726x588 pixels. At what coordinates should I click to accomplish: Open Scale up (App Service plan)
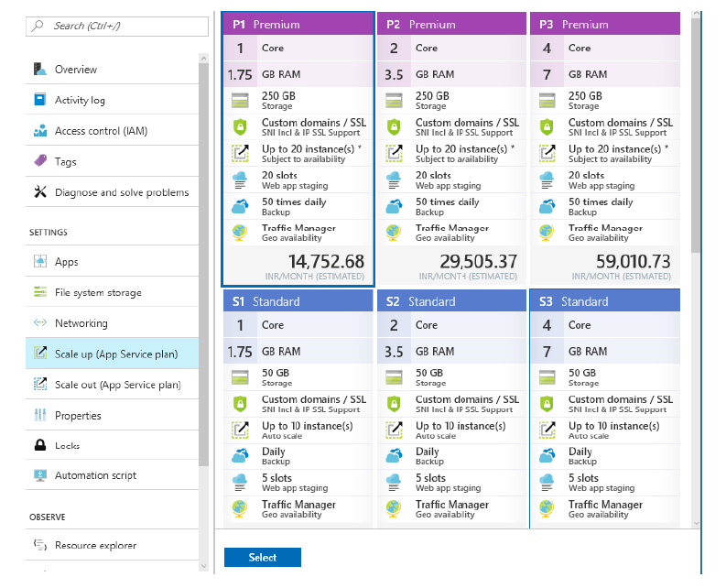coord(117,354)
